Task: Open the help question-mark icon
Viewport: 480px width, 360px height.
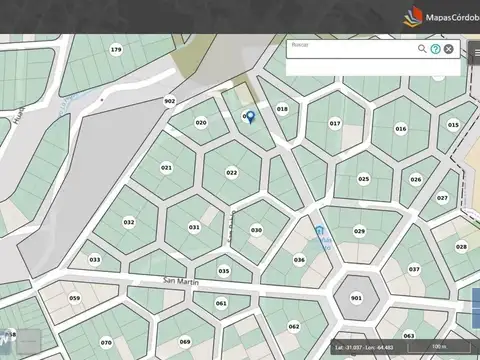Action: point(435,49)
